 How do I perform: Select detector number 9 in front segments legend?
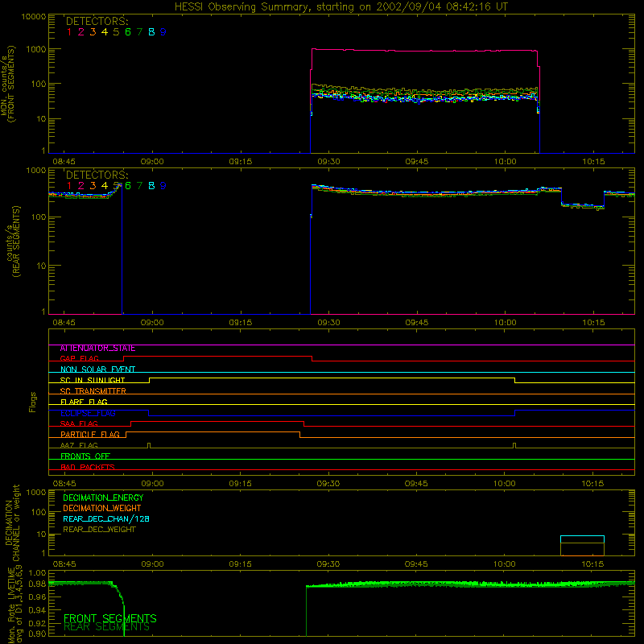[163, 32]
